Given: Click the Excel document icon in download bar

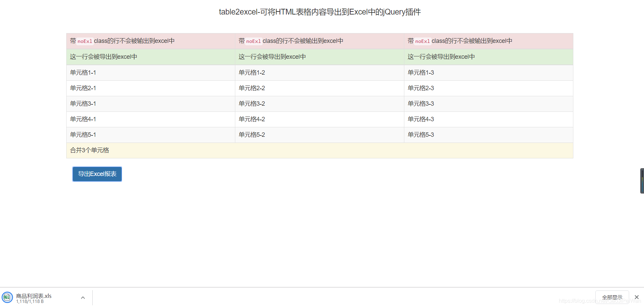Looking at the screenshot, I should point(7,298).
